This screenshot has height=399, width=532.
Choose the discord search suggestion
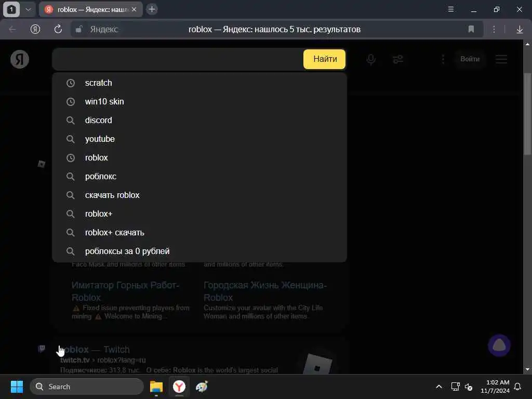199,120
